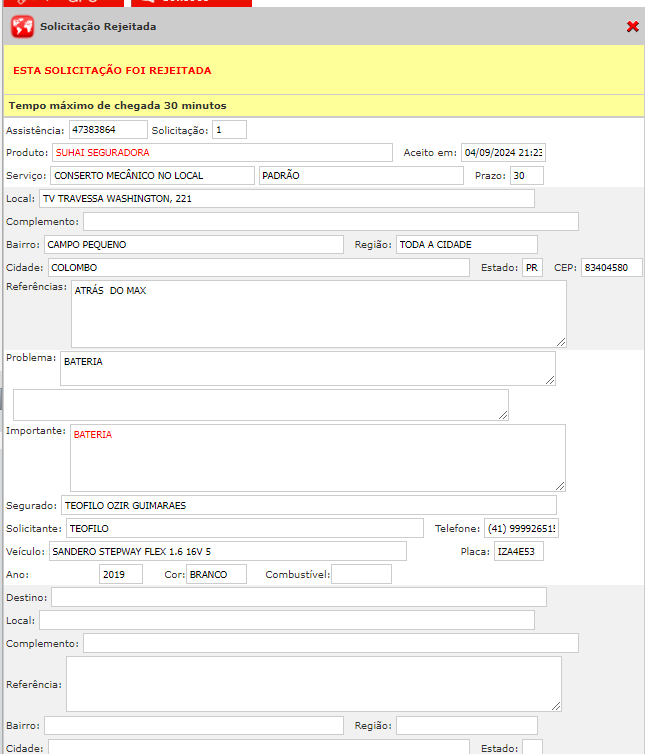Click the Veículo field SANDERO STEPWAY FLEX
Screen dimensions: 651x754
coord(227,552)
